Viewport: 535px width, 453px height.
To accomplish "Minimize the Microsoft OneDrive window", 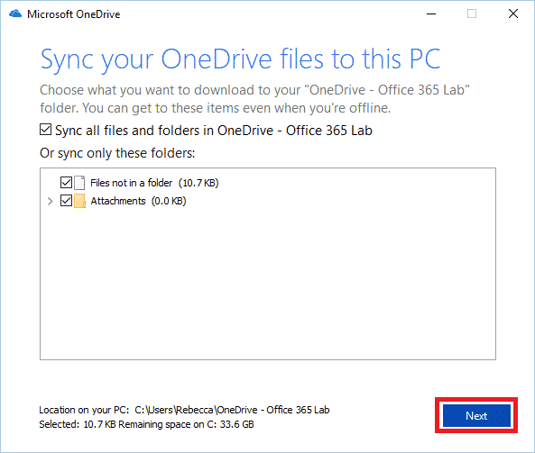I will coord(431,14).
